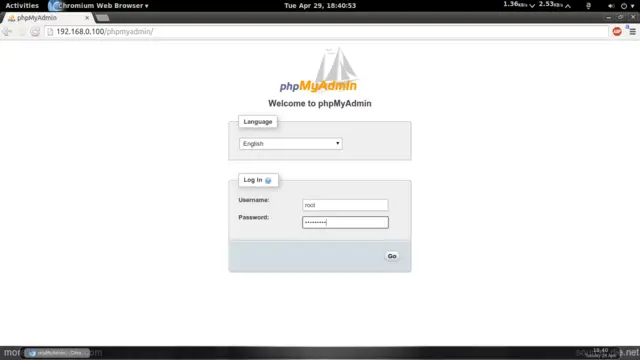Click the Welcome to phpMyAdmin heading
This screenshot has height=360, width=640.
tap(320, 103)
